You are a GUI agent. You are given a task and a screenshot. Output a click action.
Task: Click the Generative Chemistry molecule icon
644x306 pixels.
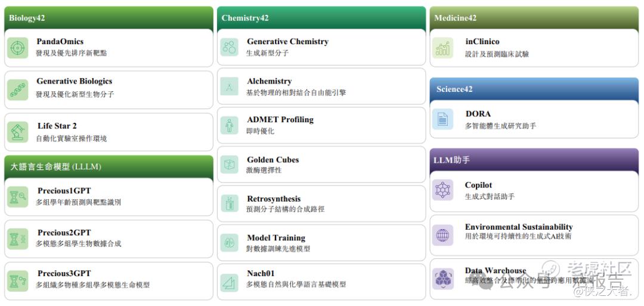[229, 47]
